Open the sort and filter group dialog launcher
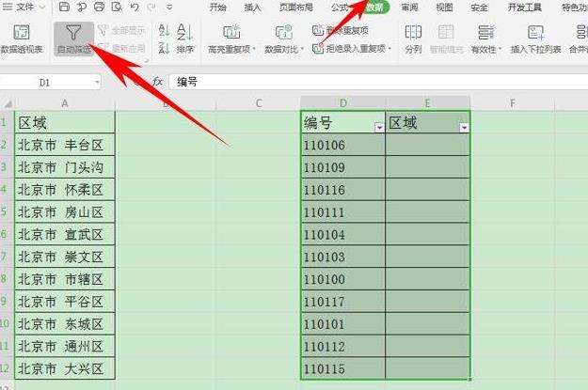The image size is (588, 390). (147, 60)
